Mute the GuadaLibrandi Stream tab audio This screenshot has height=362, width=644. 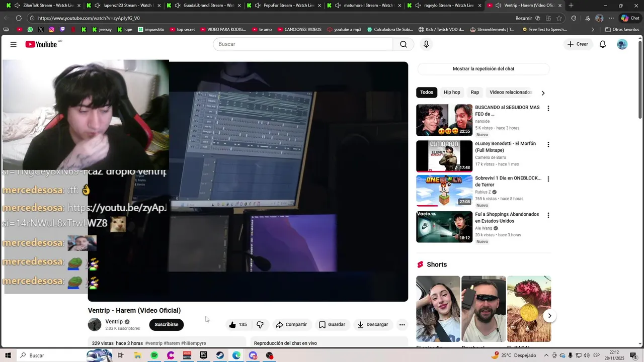click(x=178, y=6)
